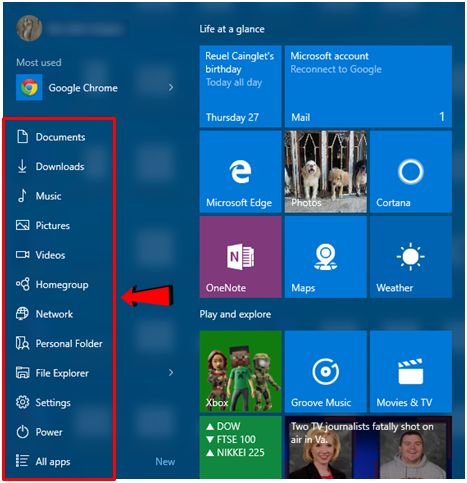Open the Groove Music tile
Viewport: 467px width, 483px height.
[326, 371]
